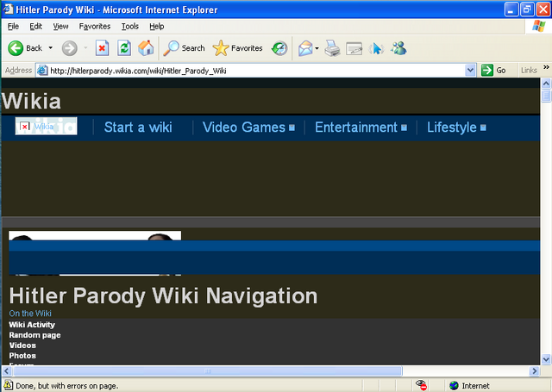Go to the Home page icon
This screenshot has width=552, height=392.
tap(146, 48)
